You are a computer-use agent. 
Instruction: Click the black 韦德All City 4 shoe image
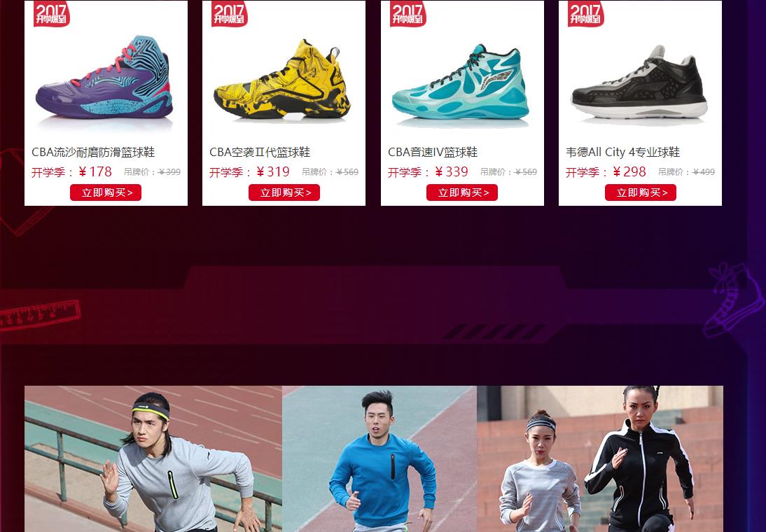[x=639, y=82]
